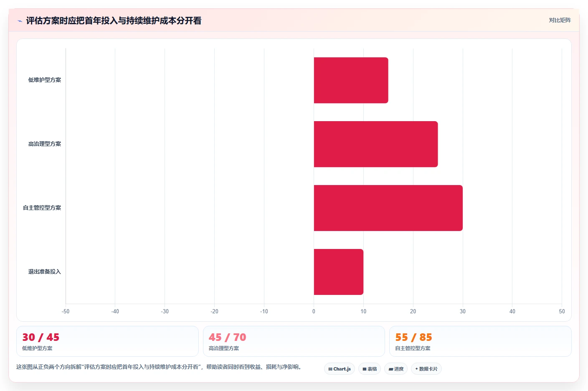This screenshot has height=391, width=588.
Task: Click the x-axis tick label 20
Action: 413,311
